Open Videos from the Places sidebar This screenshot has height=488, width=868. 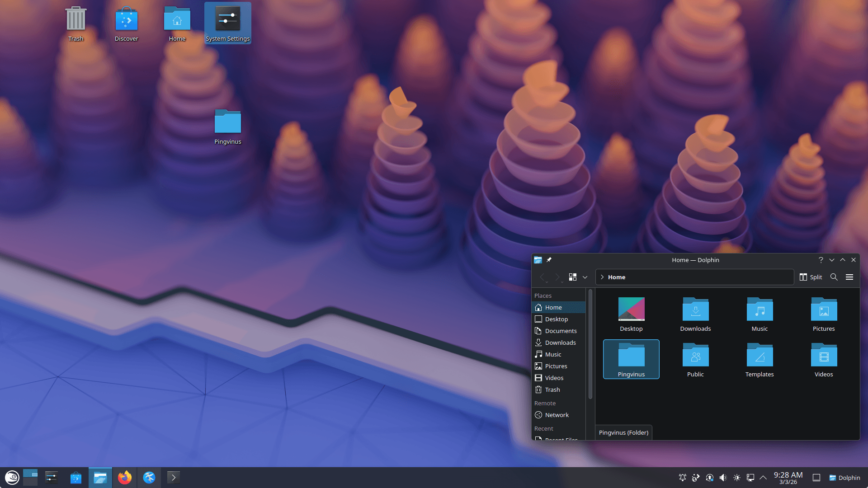click(x=554, y=378)
